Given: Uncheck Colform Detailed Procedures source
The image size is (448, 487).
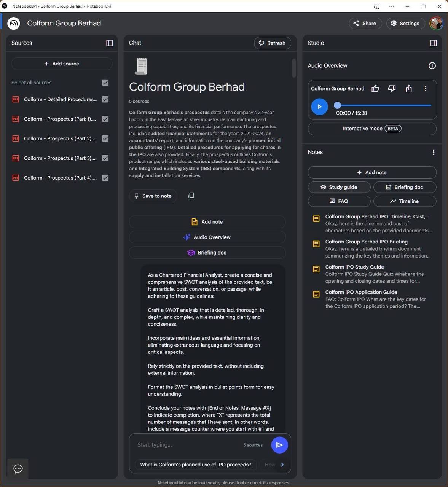Looking at the screenshot, I should [105, 99].
